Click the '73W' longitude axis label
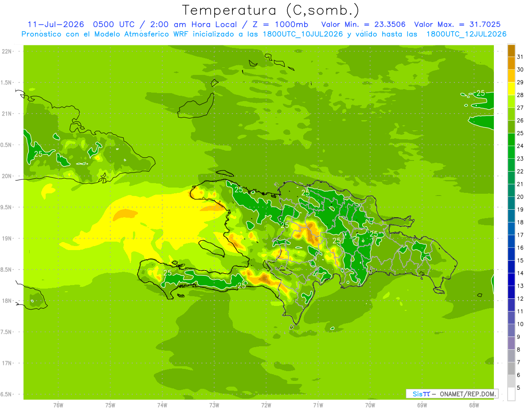 tap(214, 405)
